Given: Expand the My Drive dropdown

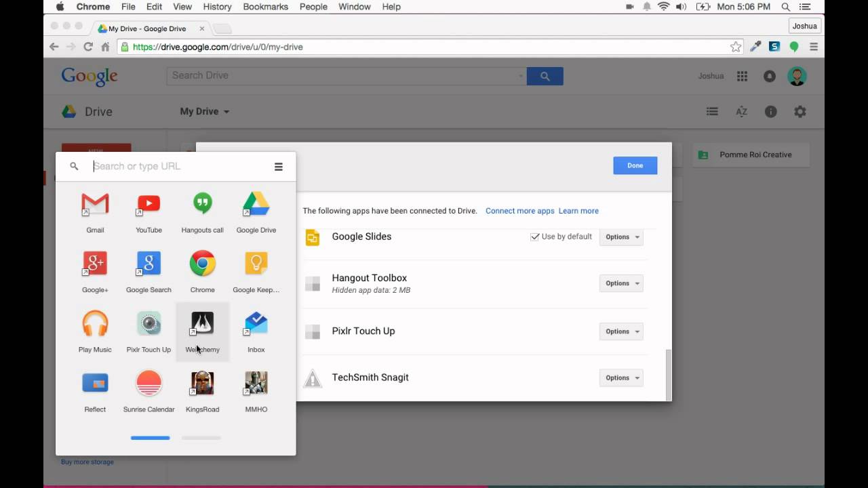Looking at the screenshot, I should click(x=205, y=111).
